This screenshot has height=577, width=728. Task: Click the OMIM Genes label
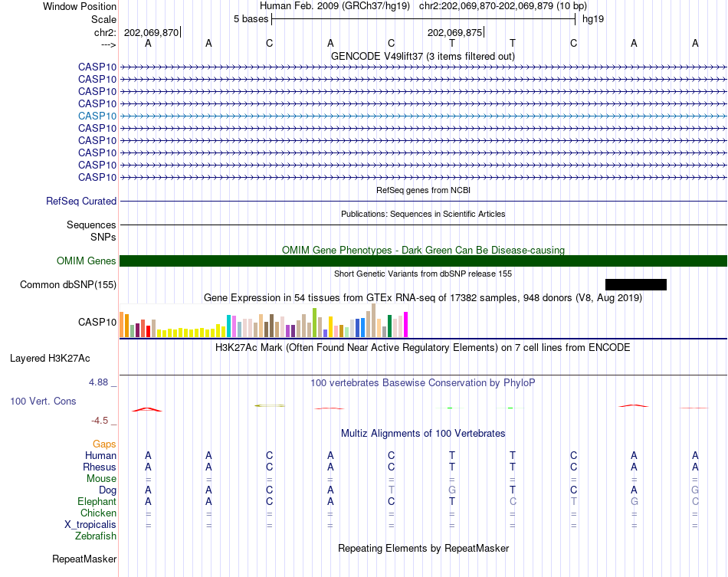point(86,261)
